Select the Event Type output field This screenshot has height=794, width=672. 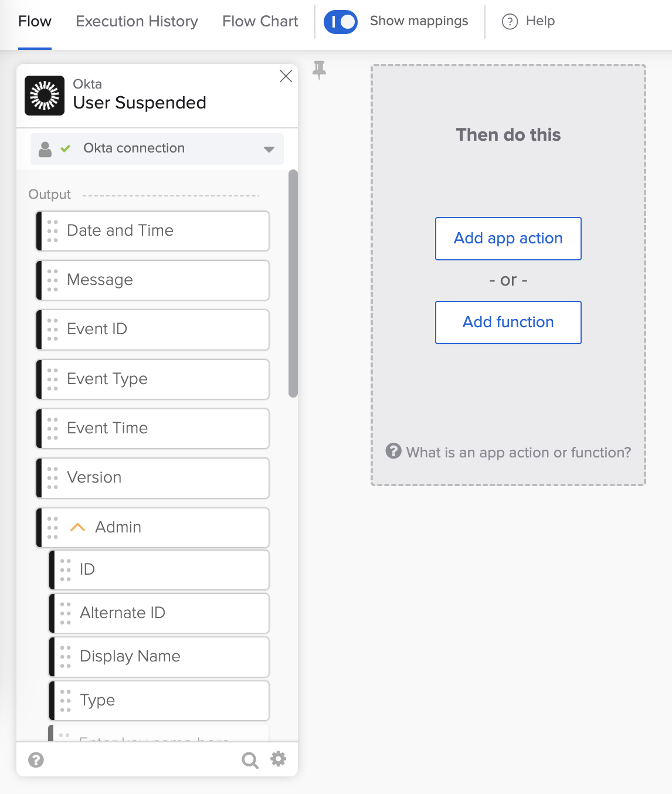152,379
